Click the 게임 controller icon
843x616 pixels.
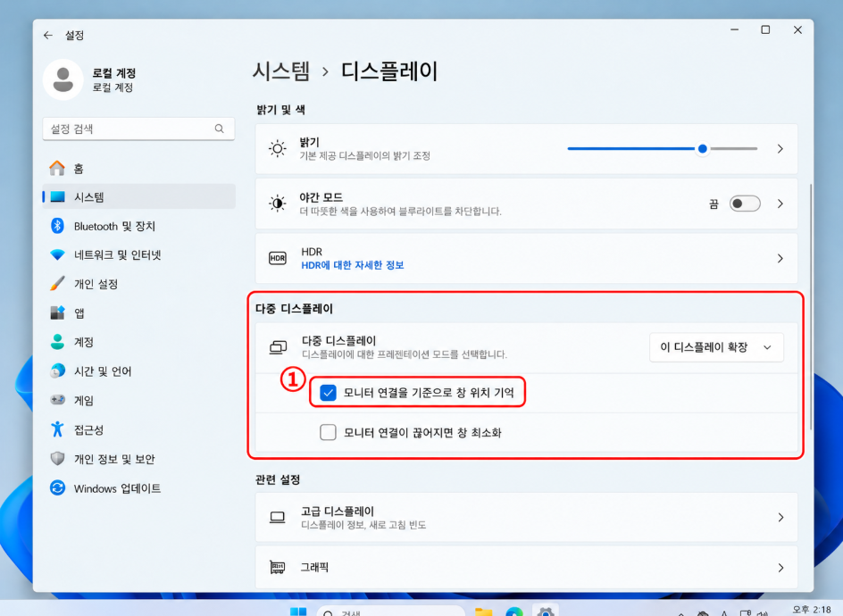tap(57, 399)
